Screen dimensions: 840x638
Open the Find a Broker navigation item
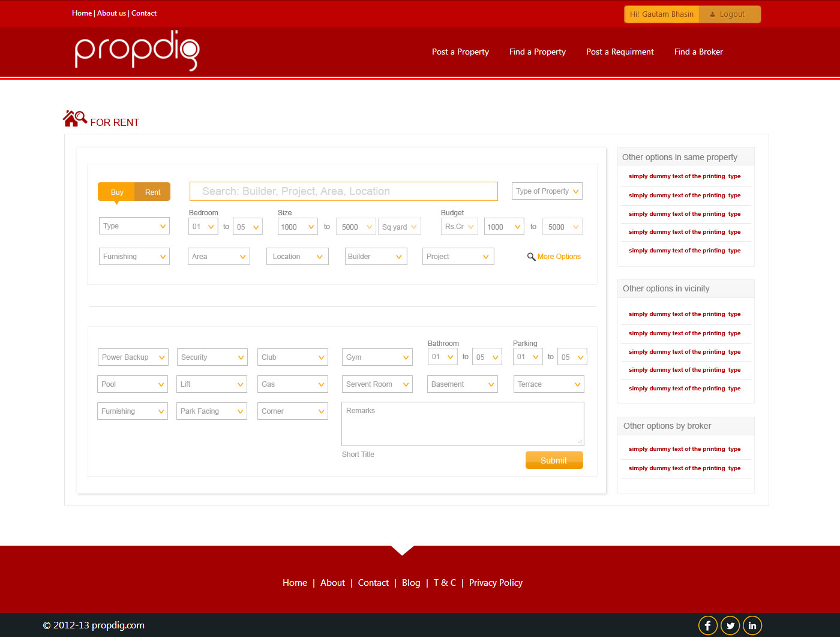pos(698,52)
